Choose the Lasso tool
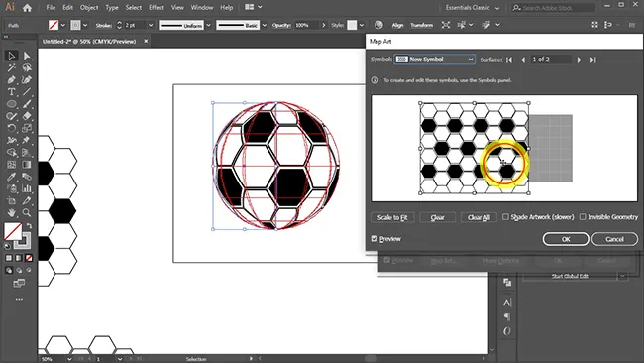Viewport: 644px width, 363px height. coord(27,67)
